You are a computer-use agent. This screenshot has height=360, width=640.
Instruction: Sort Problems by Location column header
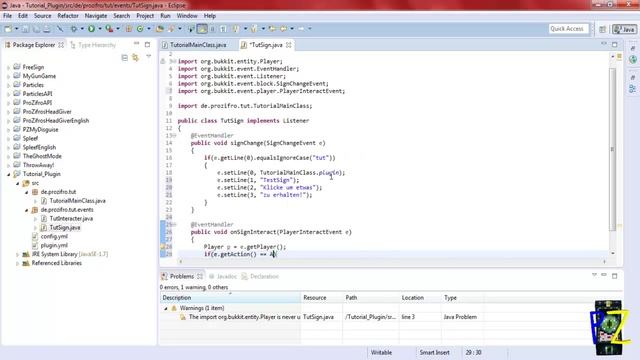click(x=420, y=298)
